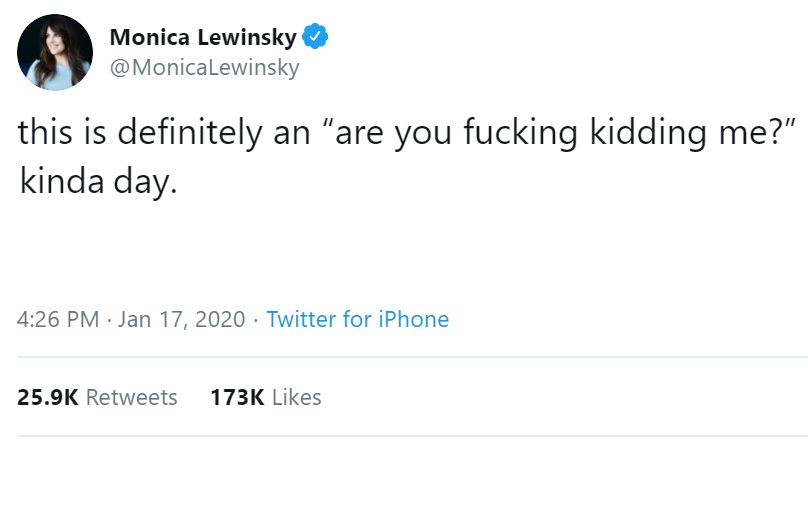Click the @MonicaLewinsky handle
Screen dimensions: 808x508
pyautogui.click(x=204, y=67)
